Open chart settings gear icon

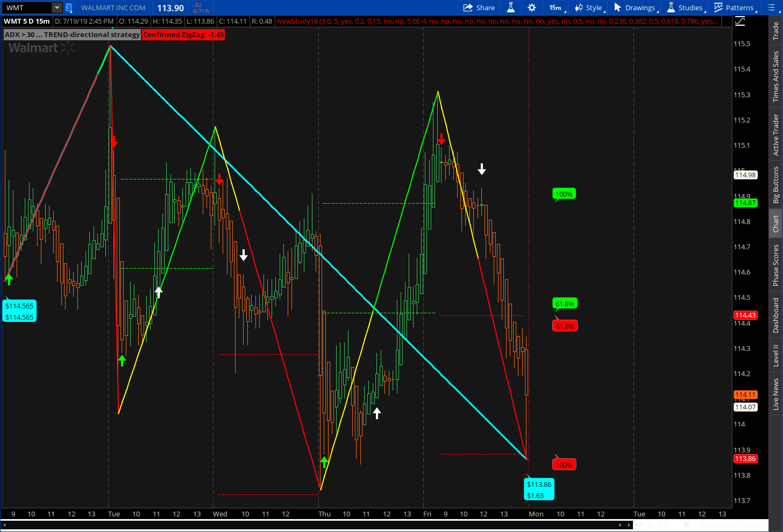532,8
